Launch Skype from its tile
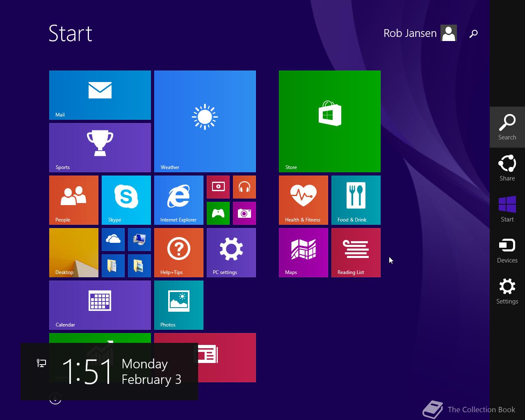The image size is (525, 420). (126, 200)
